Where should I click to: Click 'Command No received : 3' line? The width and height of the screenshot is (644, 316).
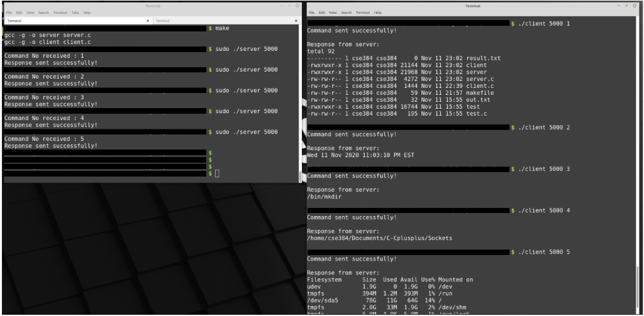(44, 97)
